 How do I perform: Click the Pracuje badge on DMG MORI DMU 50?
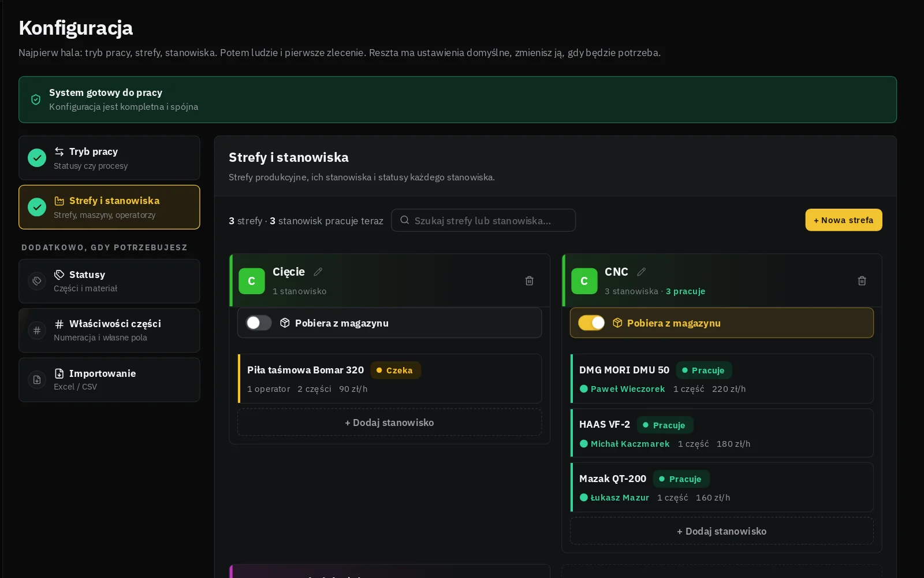point(704,370)
